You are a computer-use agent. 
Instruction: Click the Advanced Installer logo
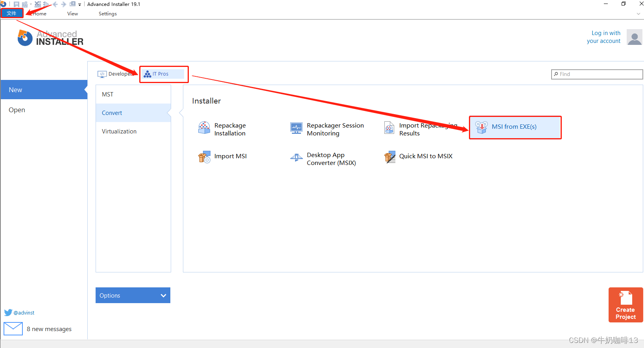coord(50,38)
